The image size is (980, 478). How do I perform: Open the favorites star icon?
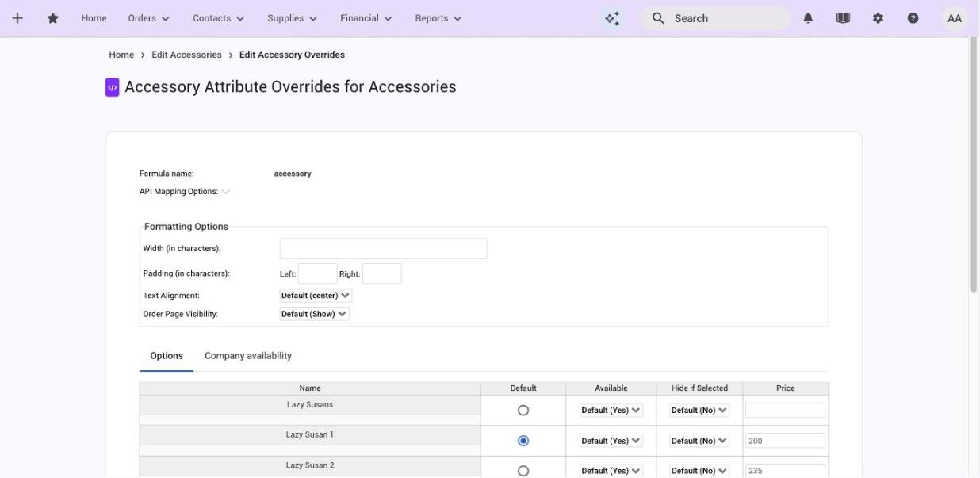coord(53,18)
